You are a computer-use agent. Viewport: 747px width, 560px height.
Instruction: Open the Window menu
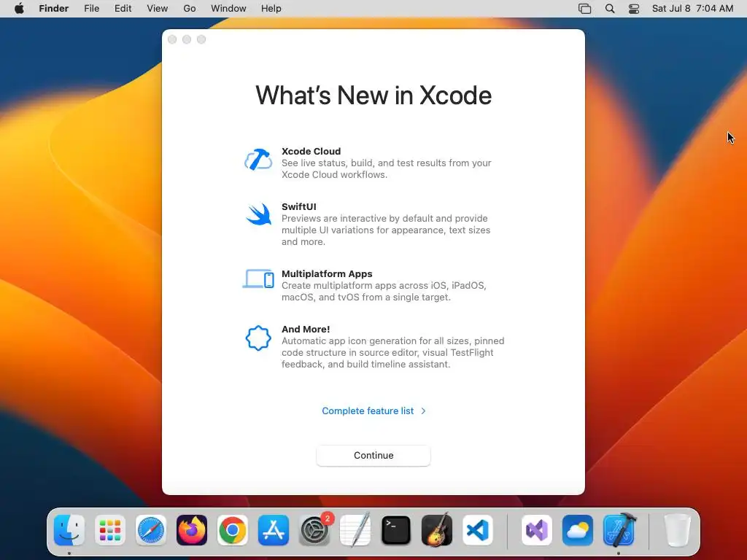pyautogui.click(x=228, y=9)
